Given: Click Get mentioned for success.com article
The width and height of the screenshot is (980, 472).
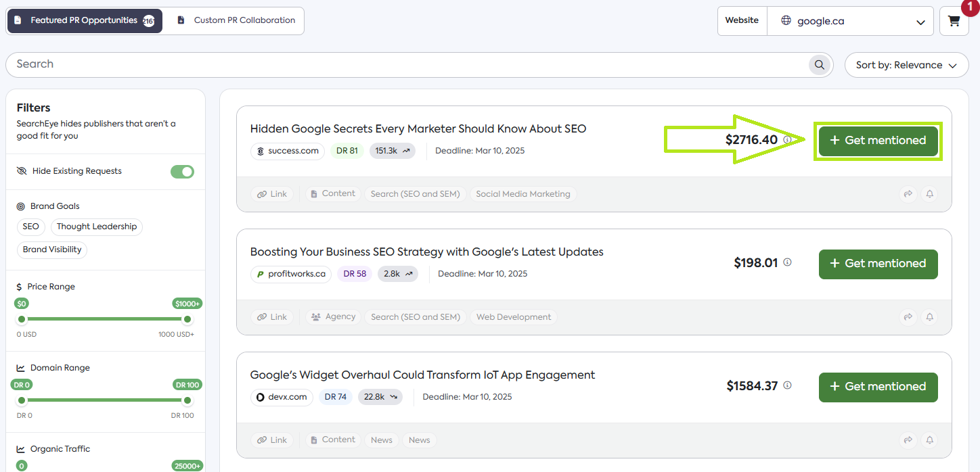Looking at the screenshot, I should coord(878,141).
